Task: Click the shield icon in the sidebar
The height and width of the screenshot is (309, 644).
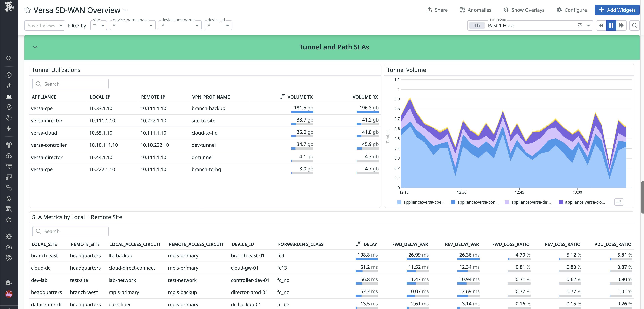Action: tap(9, 198)
